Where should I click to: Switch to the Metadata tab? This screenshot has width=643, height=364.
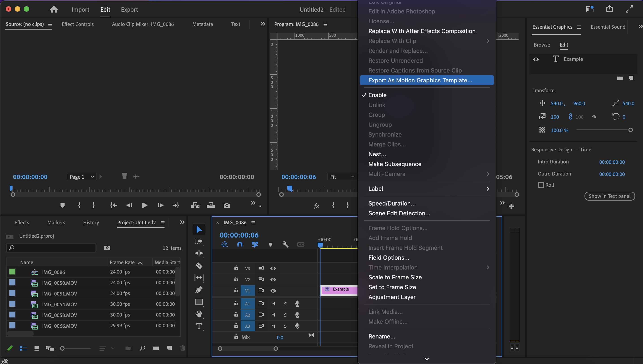202,24
